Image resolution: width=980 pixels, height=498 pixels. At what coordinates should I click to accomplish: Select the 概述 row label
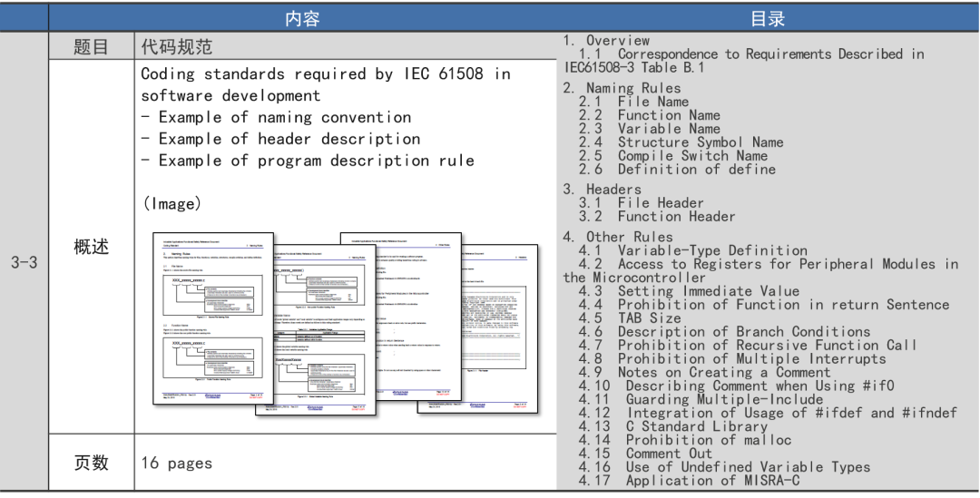pyautogui.click(x=91, y=247)
